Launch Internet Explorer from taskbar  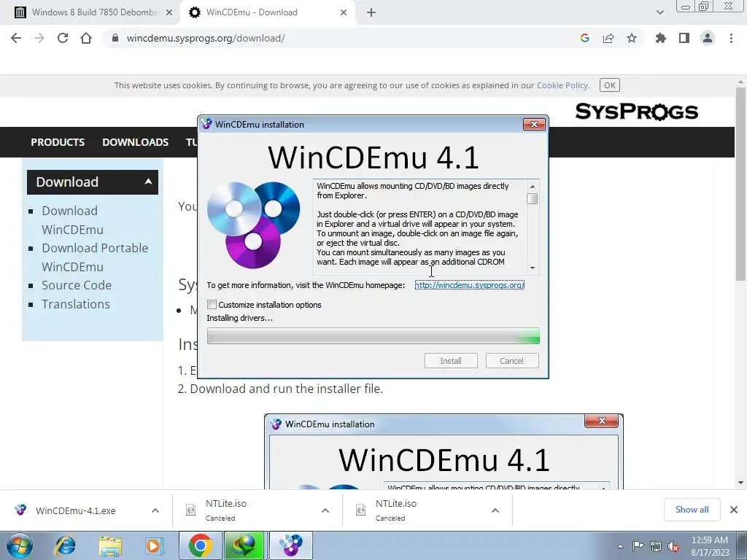(65, 545)
